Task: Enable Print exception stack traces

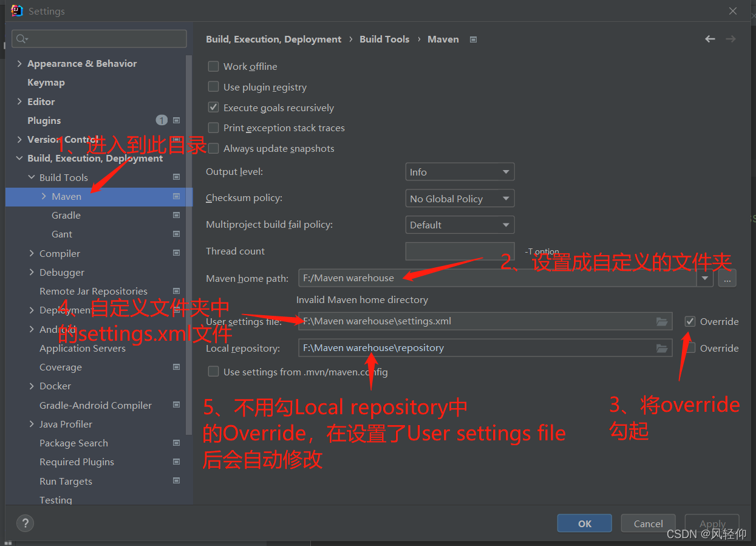Action: point(213,128)
